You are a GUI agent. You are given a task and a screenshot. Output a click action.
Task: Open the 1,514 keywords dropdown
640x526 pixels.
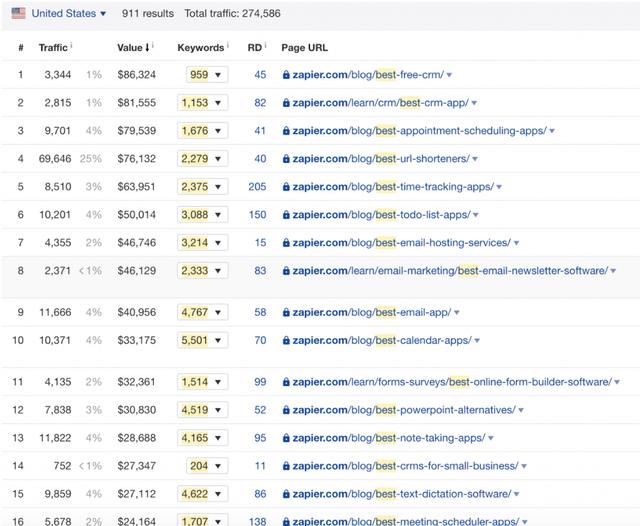pyautogui.click(x=202, y=382)
